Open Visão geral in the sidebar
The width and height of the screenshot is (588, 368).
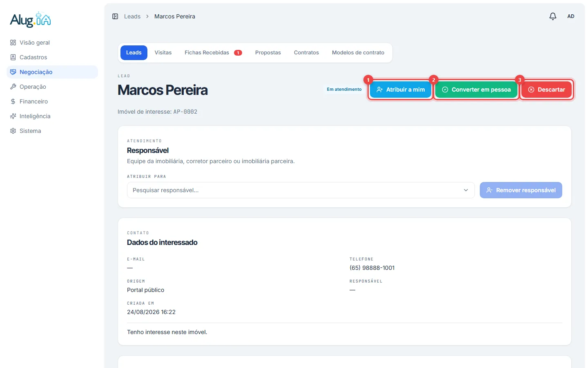[52, 43]
